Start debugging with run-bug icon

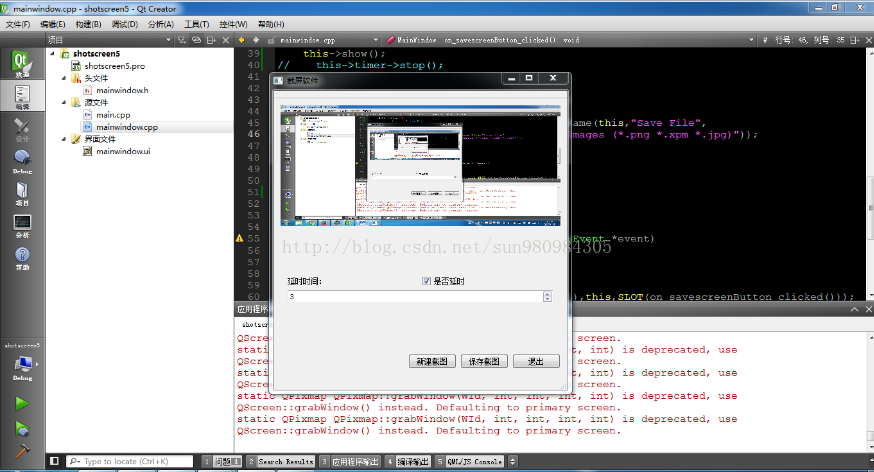tap(22, 429)
